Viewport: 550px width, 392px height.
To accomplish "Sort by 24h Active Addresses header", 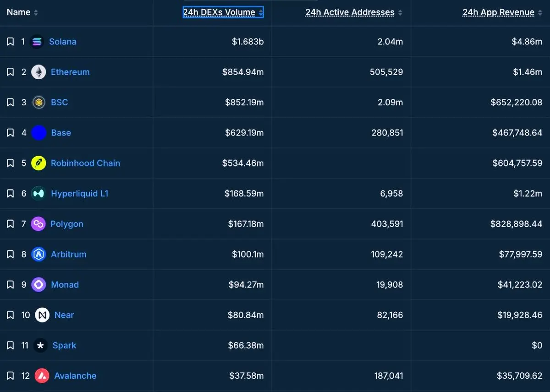I will [x=354, y=12].
